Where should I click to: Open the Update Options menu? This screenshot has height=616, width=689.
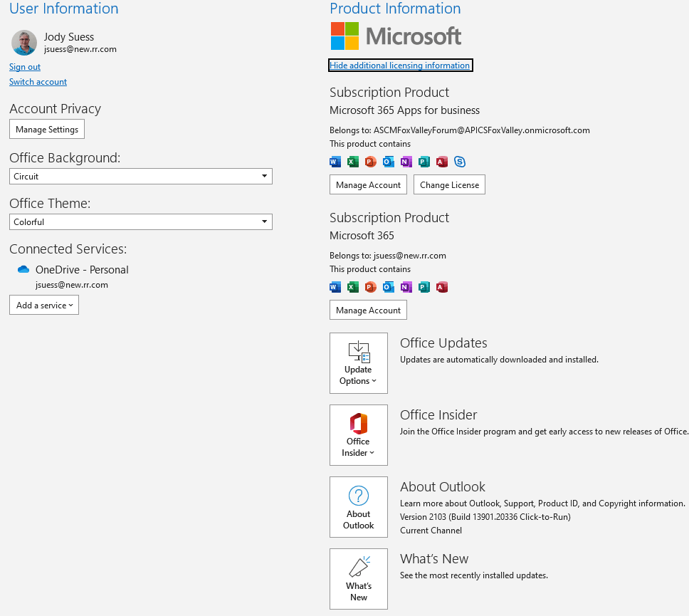click(x=359, y=363)
